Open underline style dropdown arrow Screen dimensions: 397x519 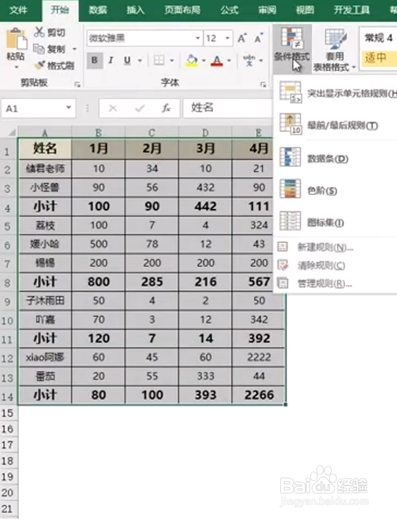pos(140,60)
